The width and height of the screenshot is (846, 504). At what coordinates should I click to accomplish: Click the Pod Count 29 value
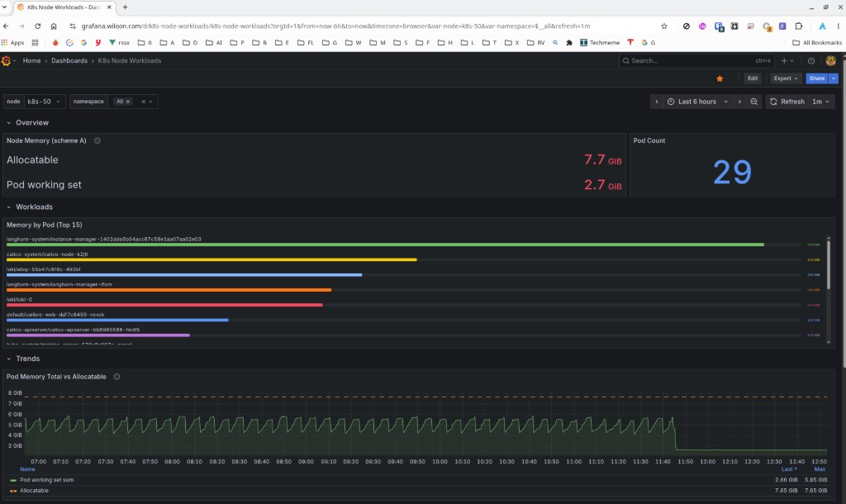point(732,172)
